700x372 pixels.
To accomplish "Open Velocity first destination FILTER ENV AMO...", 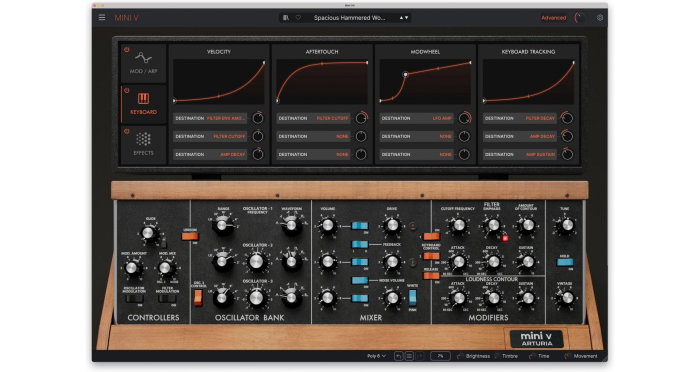I will click(210, 118).
